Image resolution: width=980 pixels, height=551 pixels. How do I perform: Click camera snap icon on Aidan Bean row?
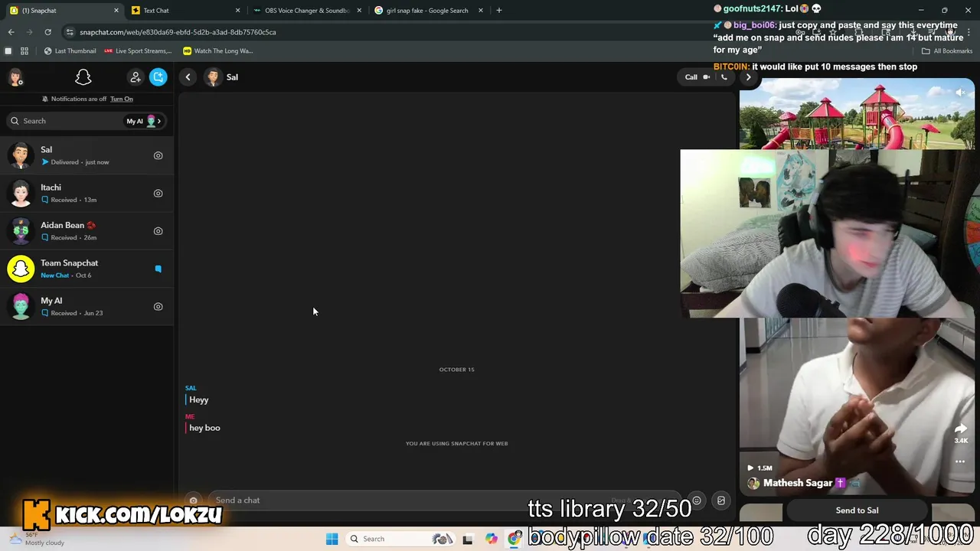pos(158,231)
